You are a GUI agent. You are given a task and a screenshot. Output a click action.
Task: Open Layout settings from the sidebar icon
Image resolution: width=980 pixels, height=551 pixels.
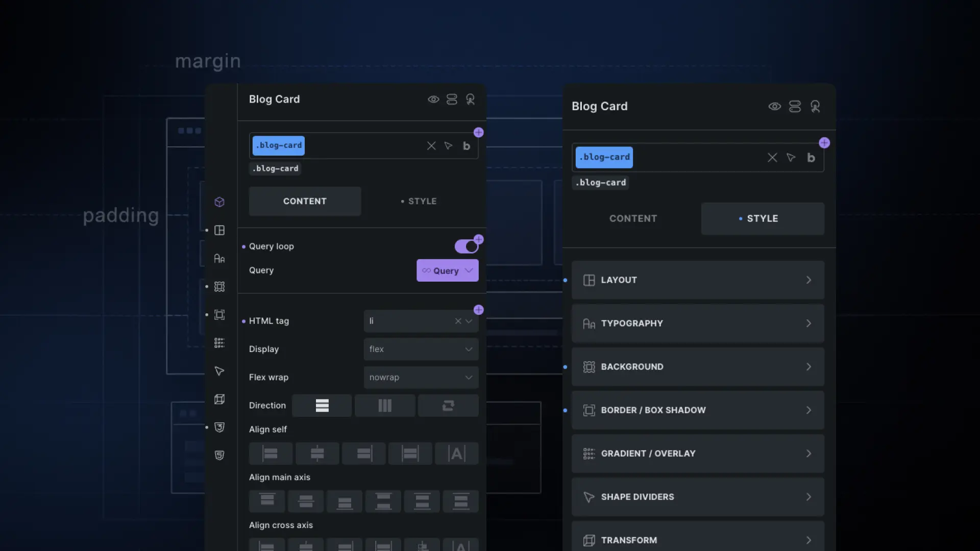[x=219, y=230]
